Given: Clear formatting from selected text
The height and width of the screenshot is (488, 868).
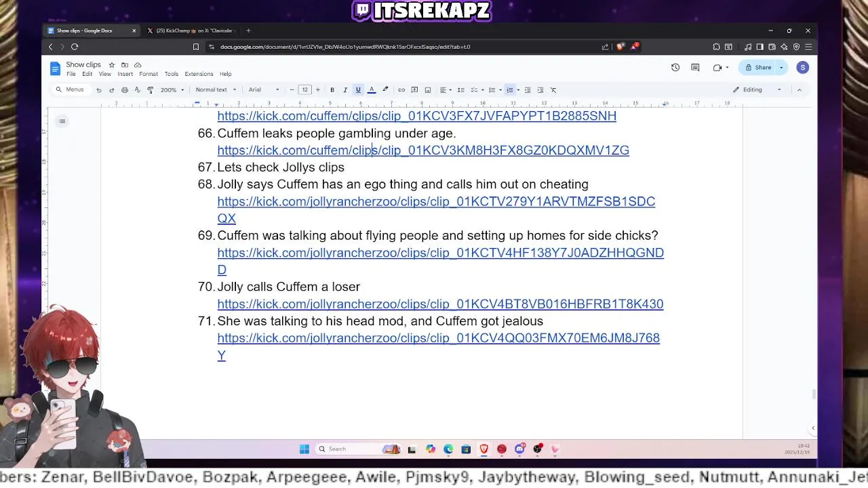Looking at the screenshot, I should (553, 89).
